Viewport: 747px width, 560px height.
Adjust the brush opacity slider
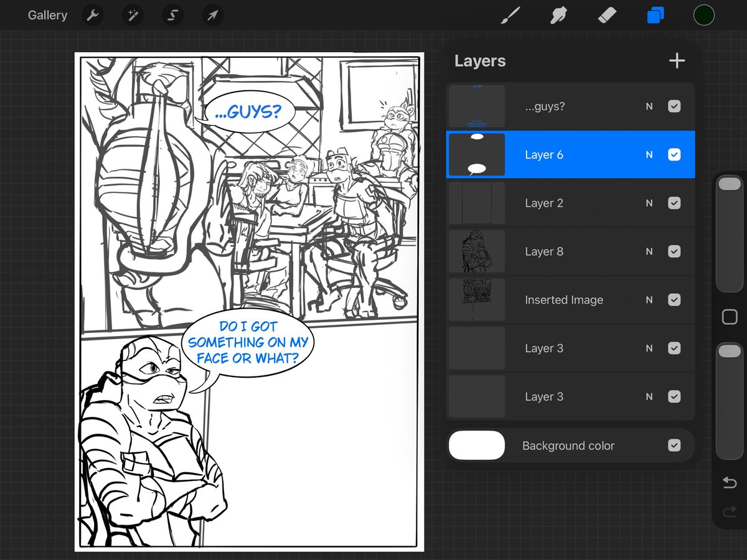(730, 401)
